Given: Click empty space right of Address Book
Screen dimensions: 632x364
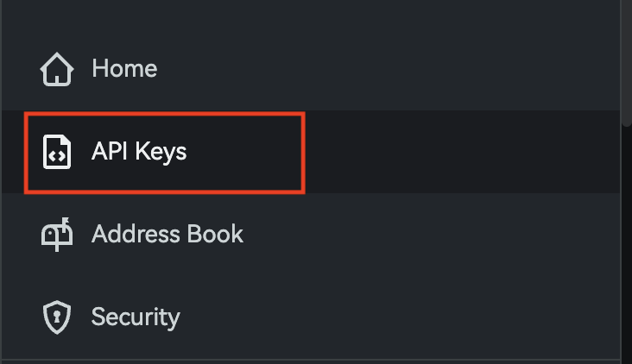Looking at the screenshot, I should click(x=432, y=235).
